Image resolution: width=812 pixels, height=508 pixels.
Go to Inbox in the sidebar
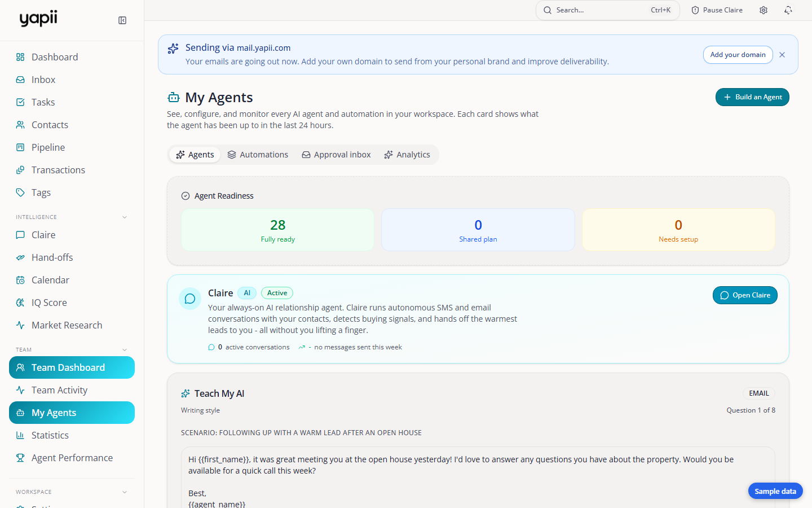point(72,80)
